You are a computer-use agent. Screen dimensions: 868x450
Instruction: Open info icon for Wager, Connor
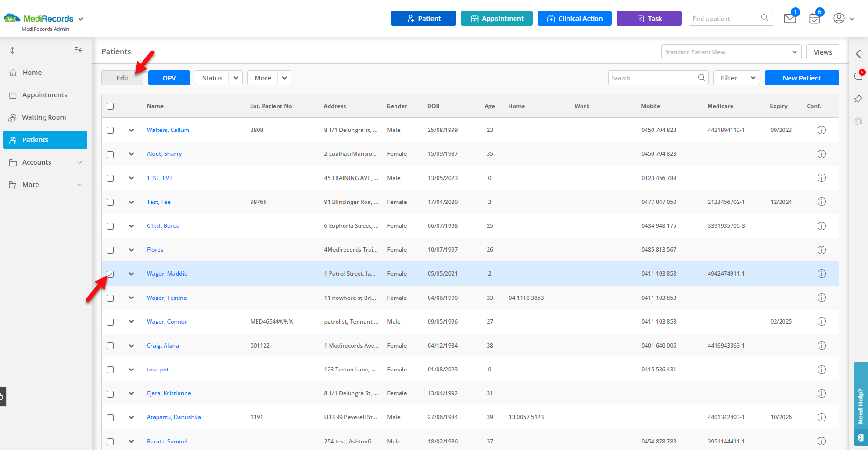pyautogui.click(x=821, y=321)
